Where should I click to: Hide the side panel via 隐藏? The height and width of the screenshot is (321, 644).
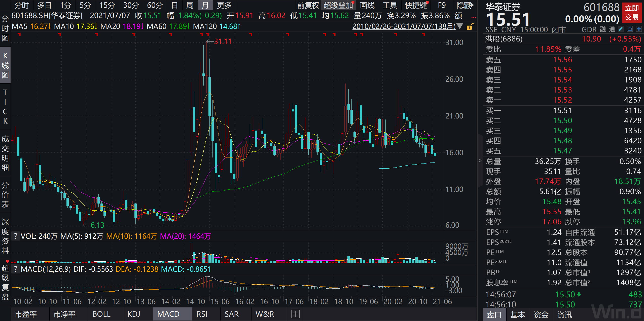click(465, 5)
